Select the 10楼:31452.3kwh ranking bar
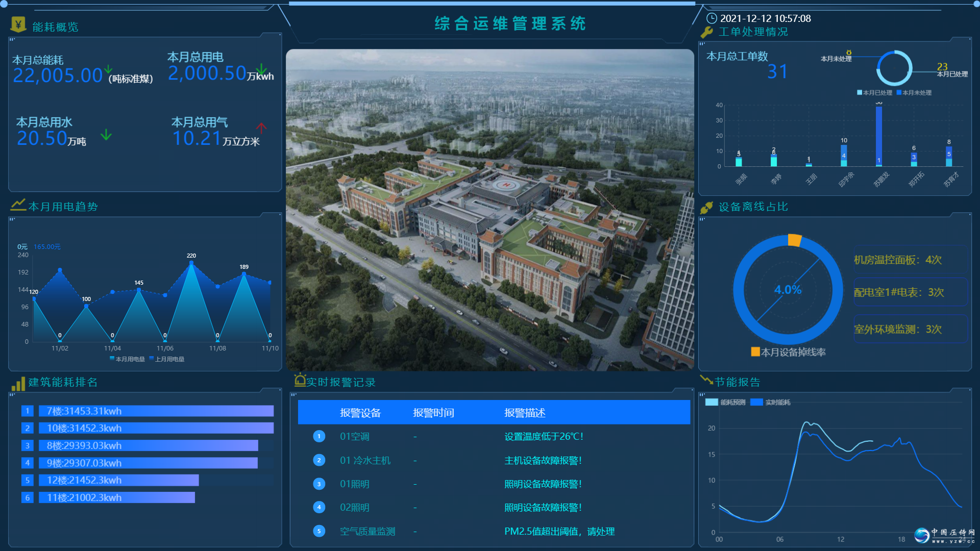Screen dimensions: 980x551 pos(156,428)
